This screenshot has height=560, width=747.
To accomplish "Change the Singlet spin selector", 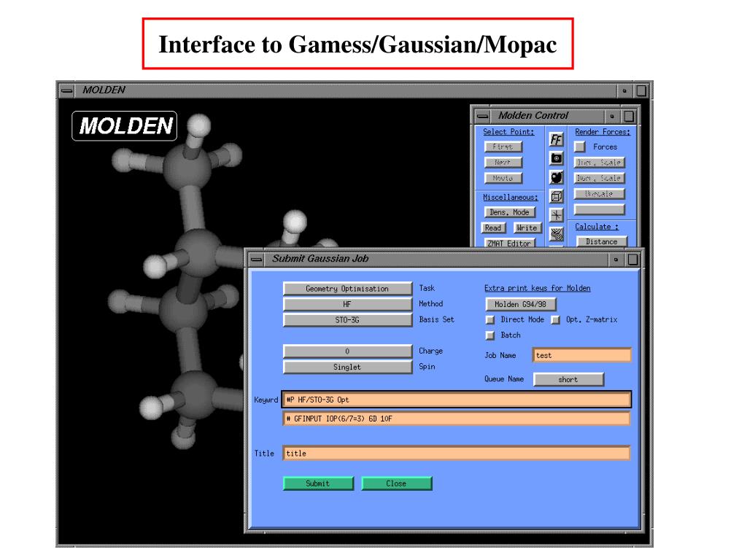I will click(347, 367).
